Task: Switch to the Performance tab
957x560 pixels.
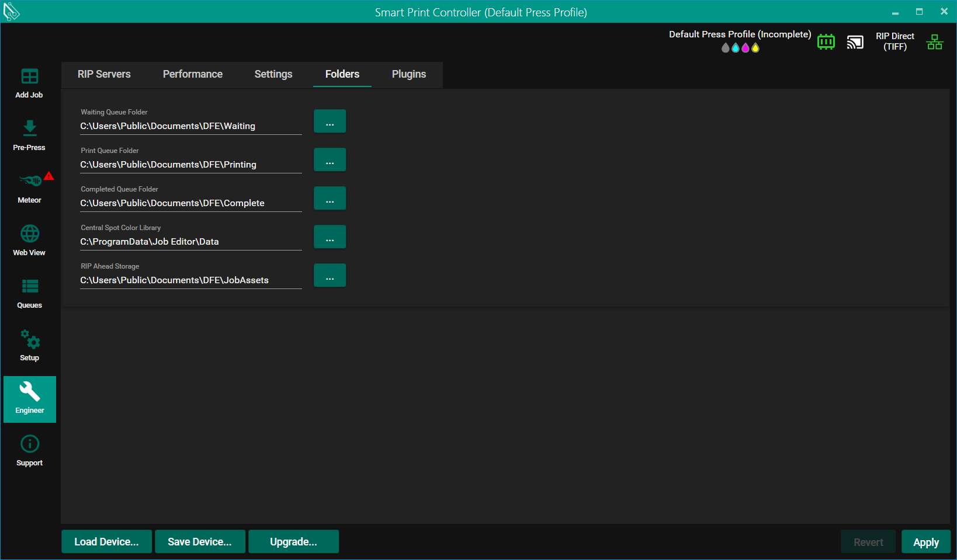Action: tap(192, 74)
